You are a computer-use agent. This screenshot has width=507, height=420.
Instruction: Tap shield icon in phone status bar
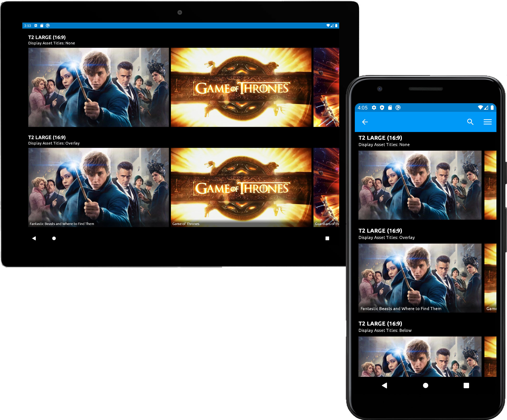click(382, 108)
